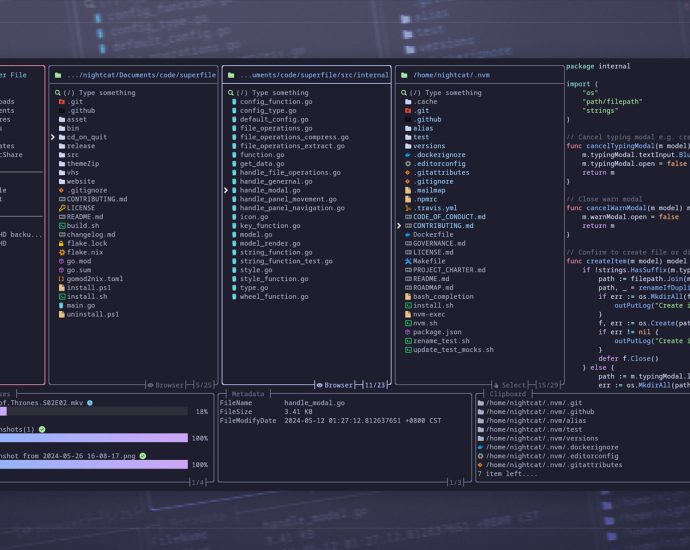Click the lock icon beside flake.lock

point(62,243)
